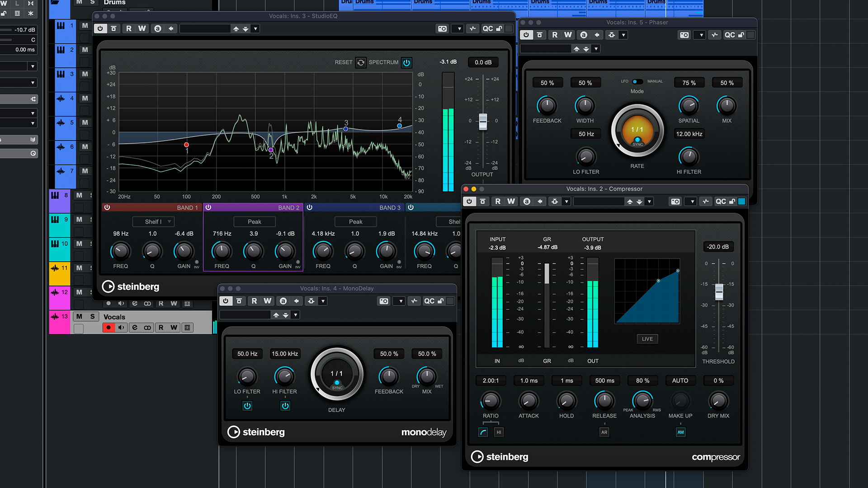868x488 pixels.
Task: Disable Band 2 in the StudioEQ
Action: point(208,207)
